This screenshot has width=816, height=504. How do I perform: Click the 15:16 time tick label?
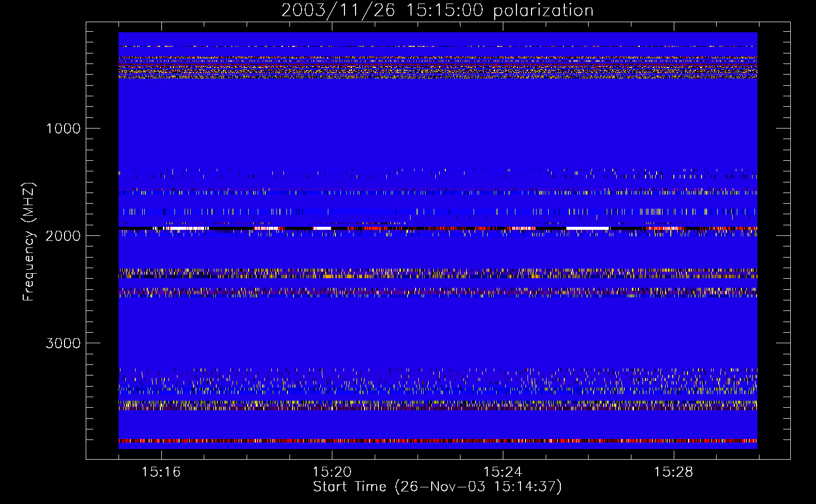(161, 472)
